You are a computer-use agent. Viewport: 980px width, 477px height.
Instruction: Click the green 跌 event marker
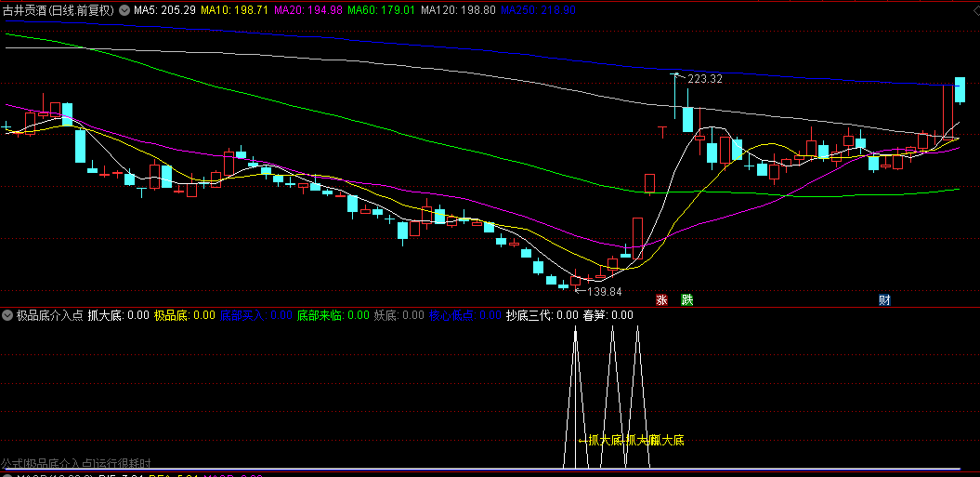(686, 299)
